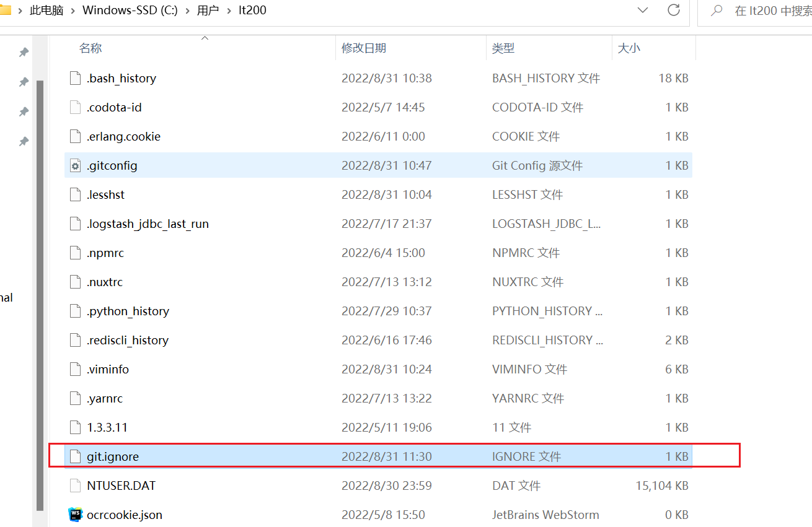Expand the chevron after 此电脑 breadcrumb
This screenshot has height=527, width=812.
coord(73,11)
